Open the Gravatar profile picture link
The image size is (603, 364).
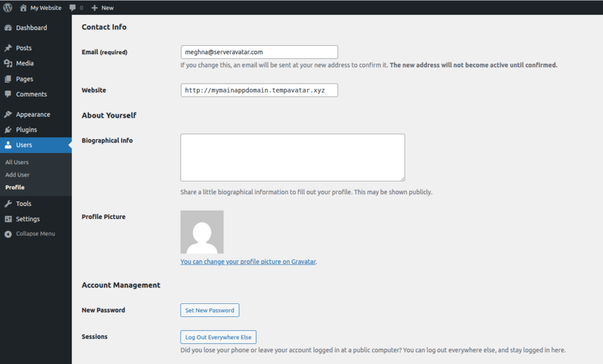pos(248,261)
